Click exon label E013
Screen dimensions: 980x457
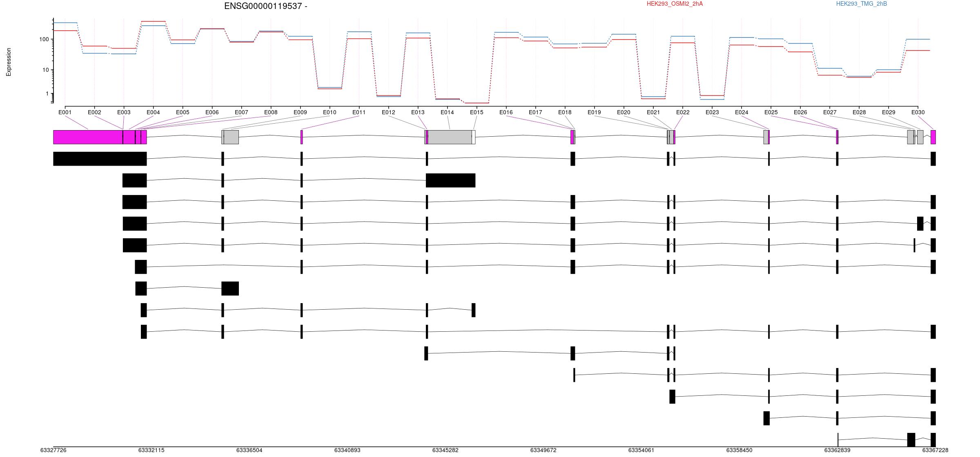tap(418, 112)
